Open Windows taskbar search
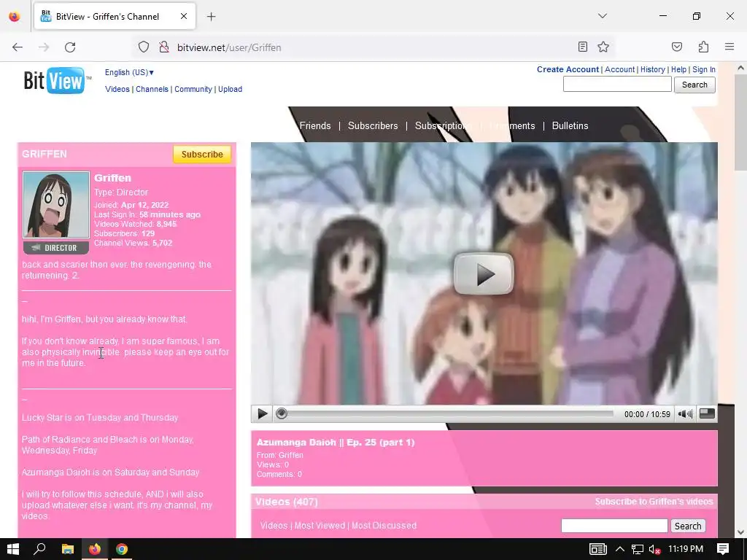Viewport: 747px width, 560px height. click(x=40, y=549)
